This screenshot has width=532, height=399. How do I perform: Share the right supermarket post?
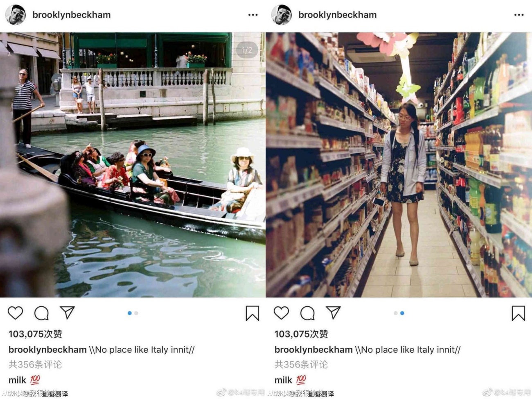point(333,313)
